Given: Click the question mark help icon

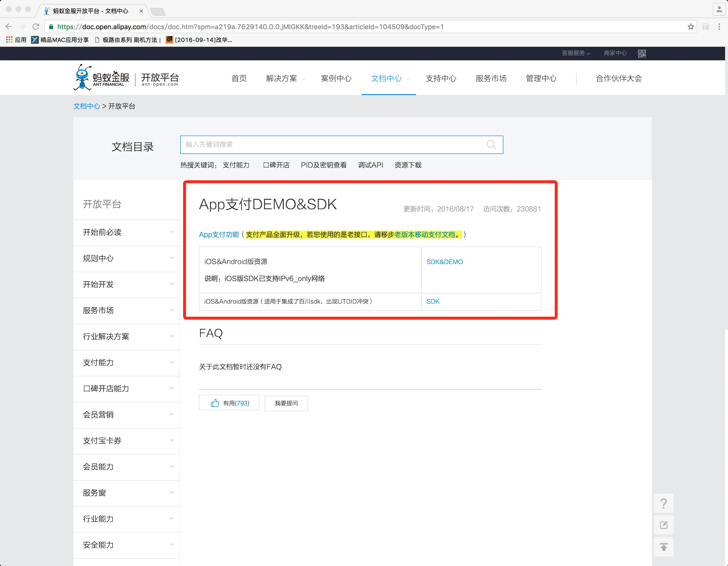Looking at the screenshot, I should coord(663,503).
